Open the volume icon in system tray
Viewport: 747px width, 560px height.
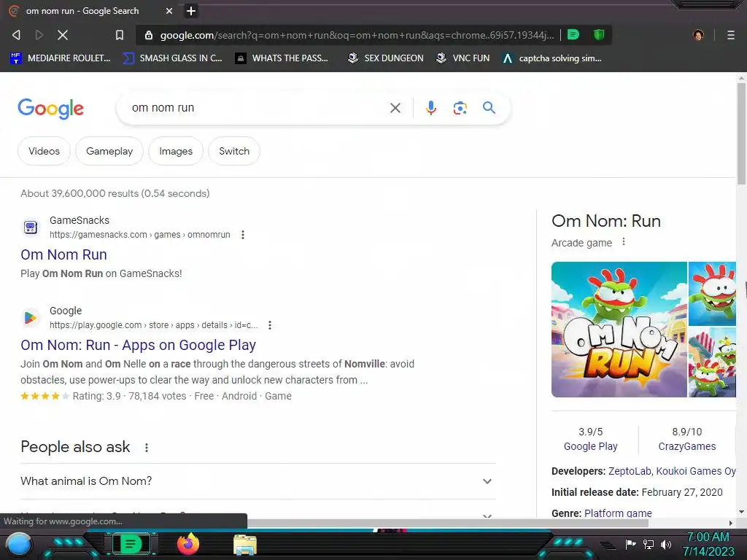[666, 544]
